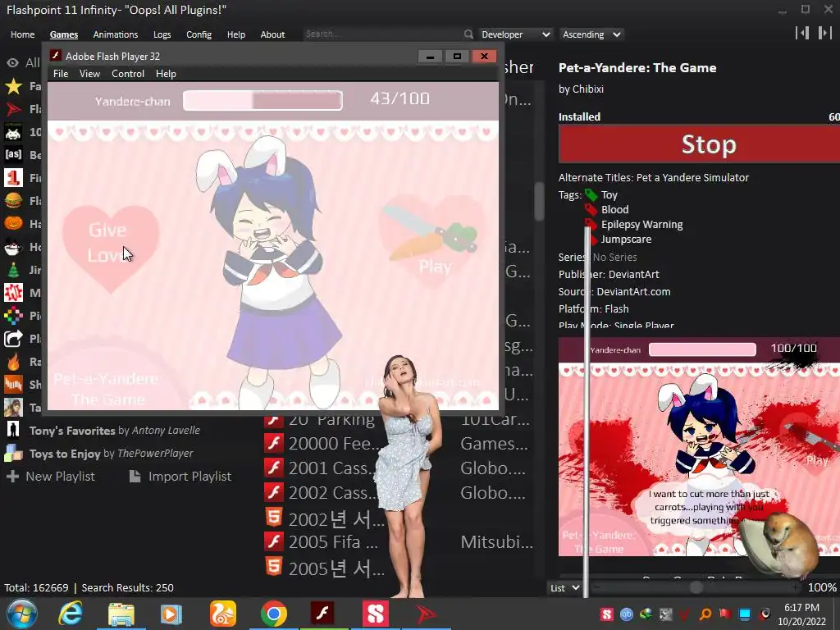The image size is (840, 630).
Task: Open the Ascending order dropdown
Action: coord(591,34)
